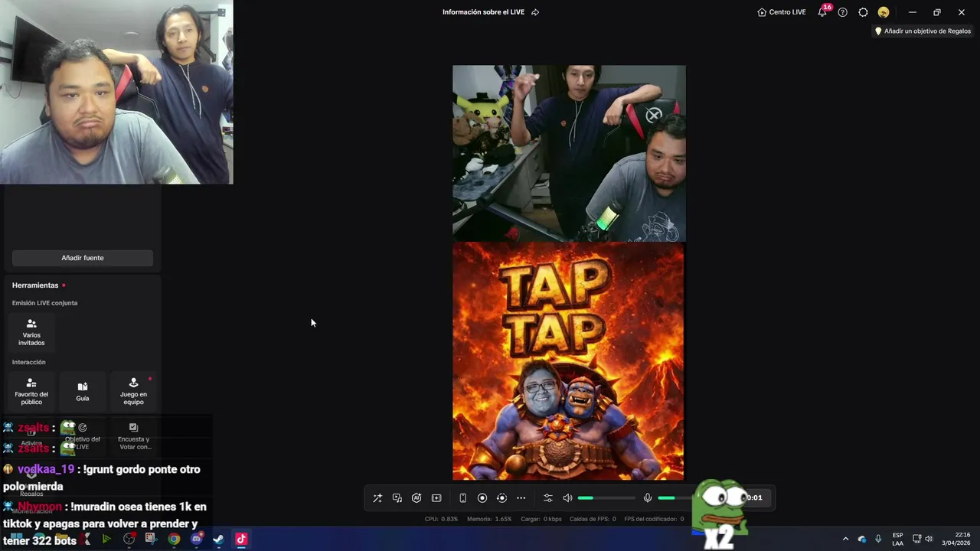This screenshot has height=551, width=980.
Task: Open the magic wand effects tool
Action: (x=377, y=498)
